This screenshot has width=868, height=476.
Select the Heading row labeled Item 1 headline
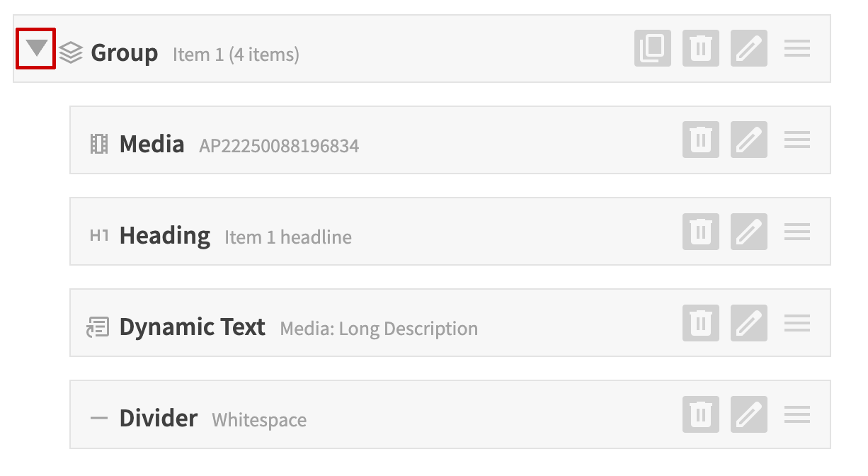287,237
